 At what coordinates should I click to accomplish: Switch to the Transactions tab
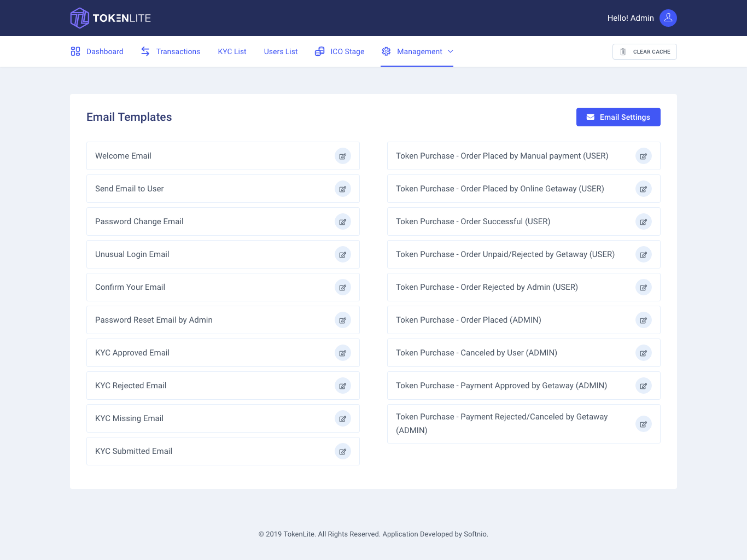pyautogui.click(x=178, y=51)
